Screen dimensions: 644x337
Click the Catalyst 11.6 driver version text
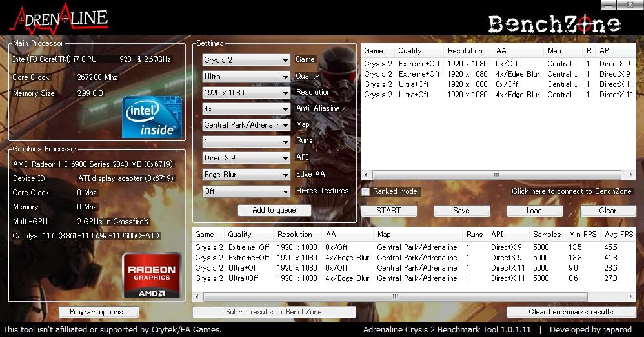click(86, 236)
